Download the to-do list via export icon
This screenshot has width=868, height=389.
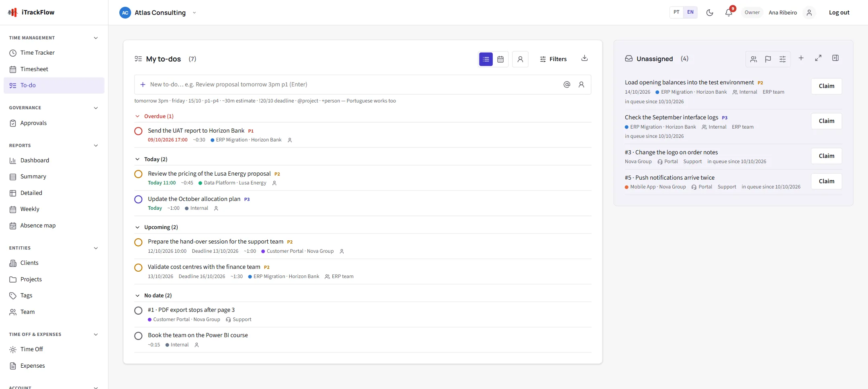(584, 58)
